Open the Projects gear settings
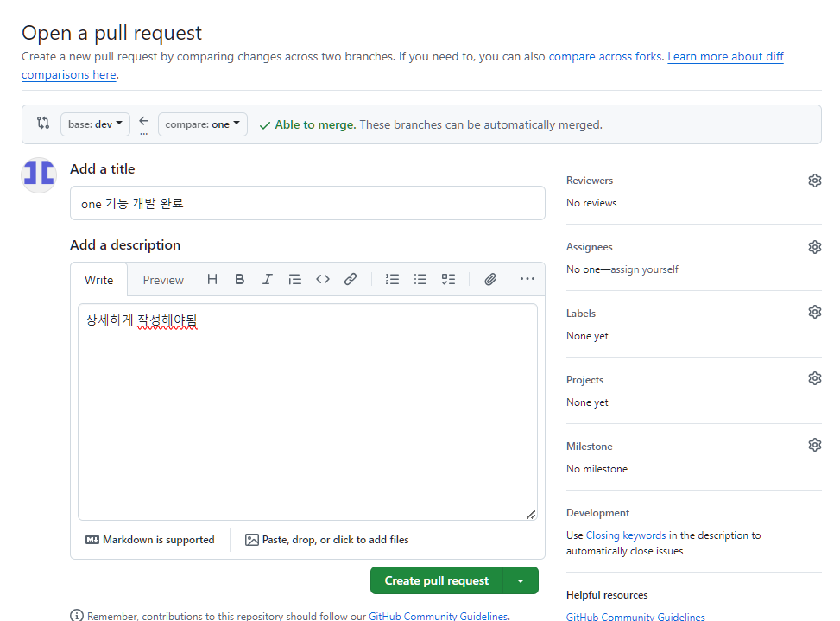 click(x=814, y=378)
